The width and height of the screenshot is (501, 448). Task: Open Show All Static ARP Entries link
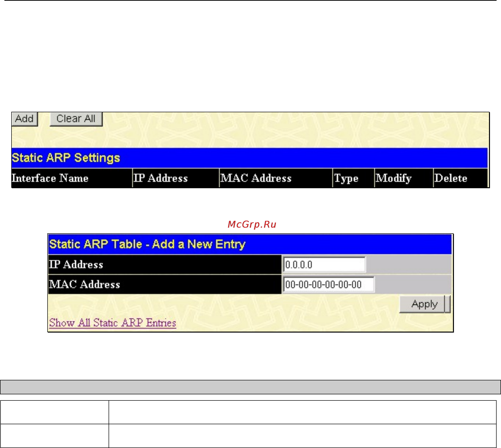(113, 323)
